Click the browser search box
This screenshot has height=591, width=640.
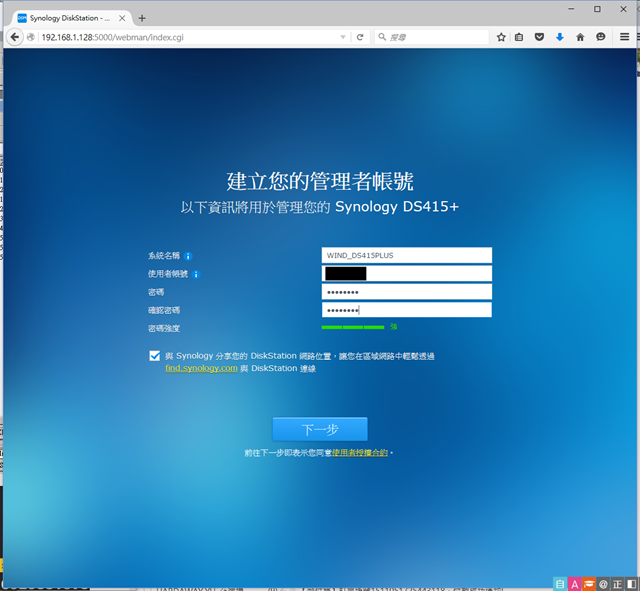click(x=432, y=37)
